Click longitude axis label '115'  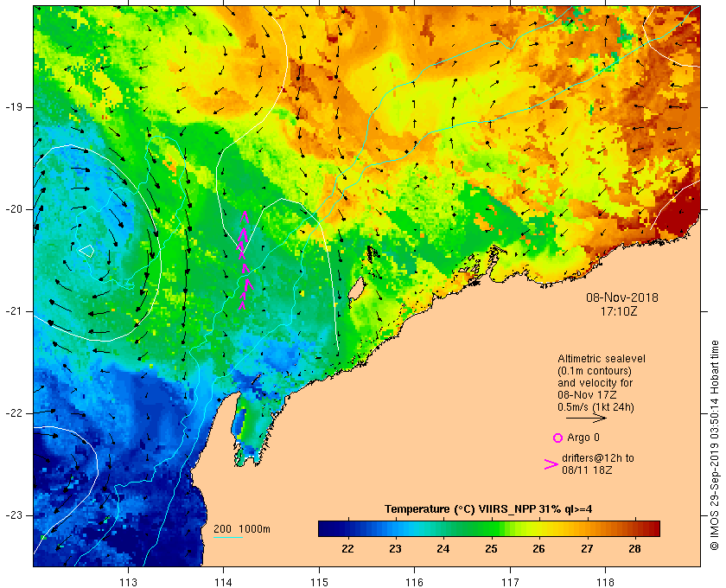coord(319,582)
